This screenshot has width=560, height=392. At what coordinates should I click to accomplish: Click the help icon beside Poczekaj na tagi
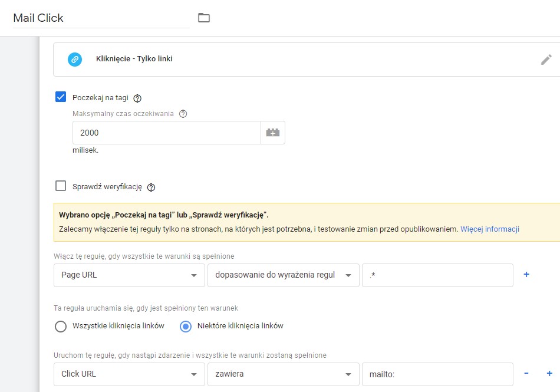pos(138,98)
